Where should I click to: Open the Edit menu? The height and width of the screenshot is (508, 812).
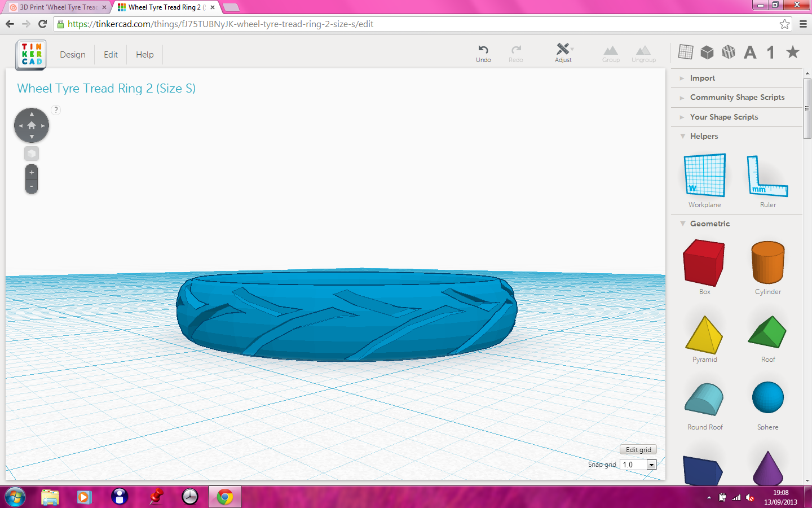click(111, 55)
